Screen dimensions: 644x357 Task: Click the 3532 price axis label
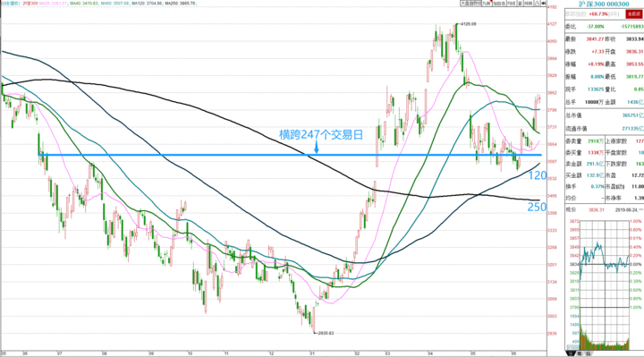click(553, 179)
